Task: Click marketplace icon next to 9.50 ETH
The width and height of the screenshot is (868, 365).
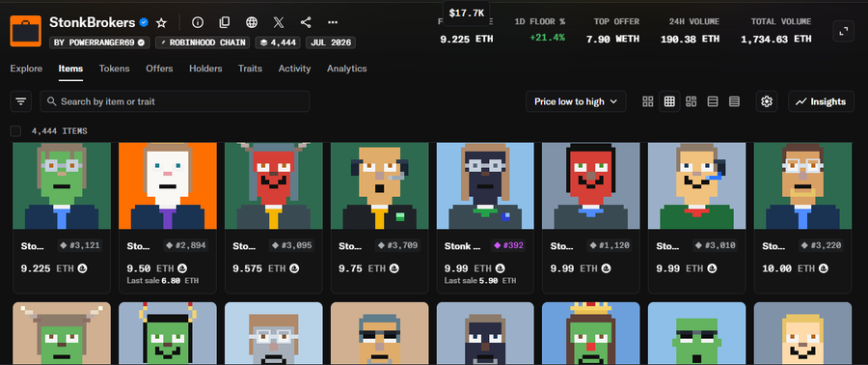Action: point(183,268)
